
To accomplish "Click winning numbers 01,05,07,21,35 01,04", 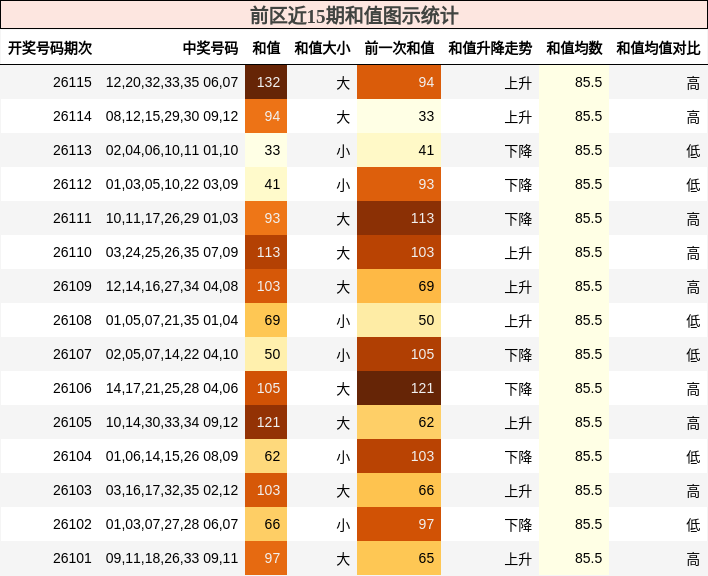I will pyautogui.click(x=172, y=320).
